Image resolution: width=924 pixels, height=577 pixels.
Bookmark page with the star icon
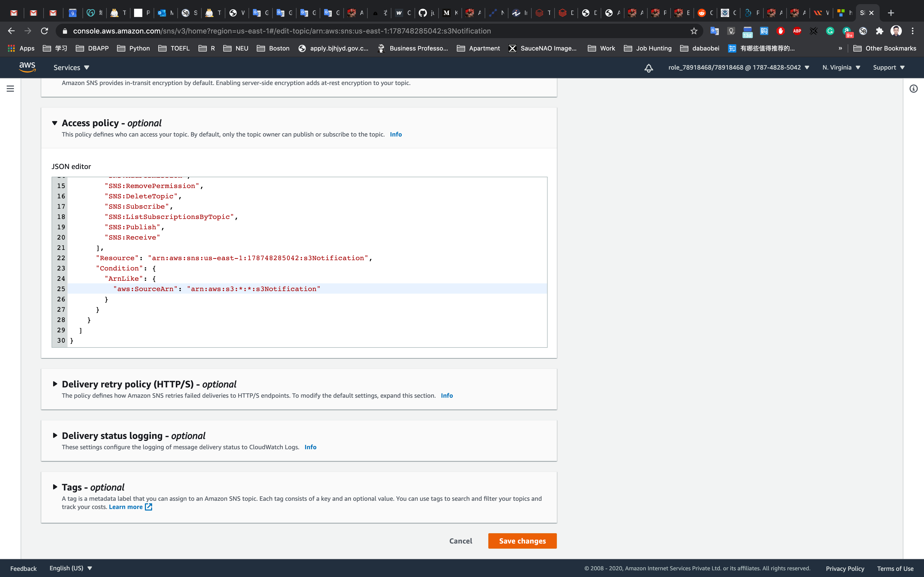tap(694, 31)
